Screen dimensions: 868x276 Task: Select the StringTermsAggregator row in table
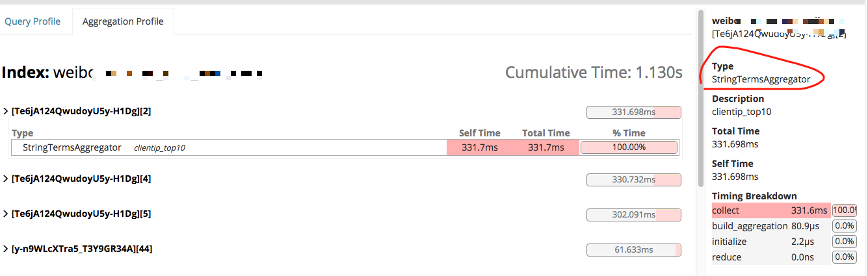[345, 147]
